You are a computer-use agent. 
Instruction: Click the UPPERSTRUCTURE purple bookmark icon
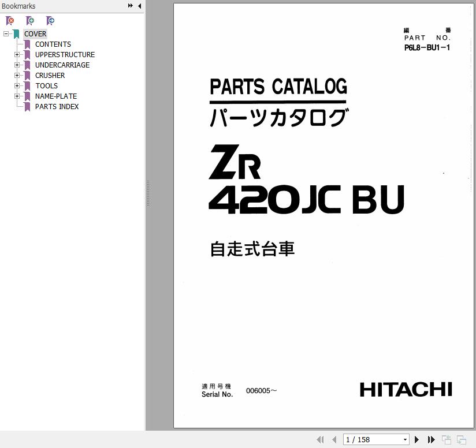click(27, 55)
